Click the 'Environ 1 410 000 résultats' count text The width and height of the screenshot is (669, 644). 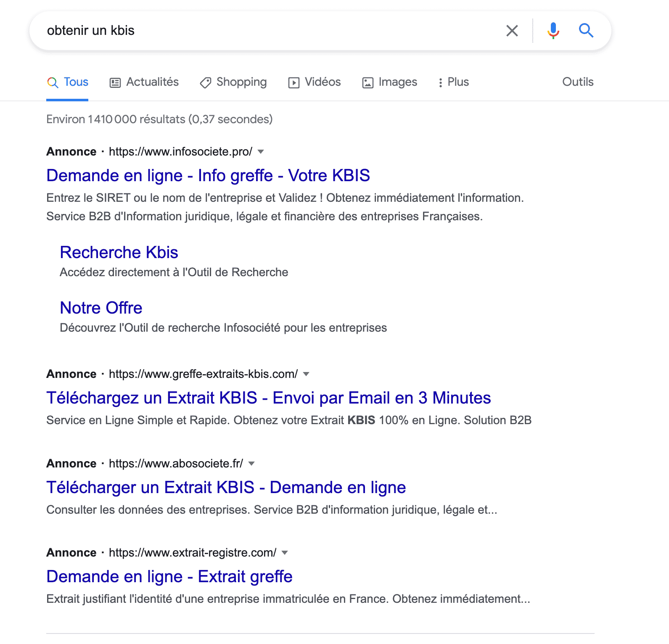point(159,119)
